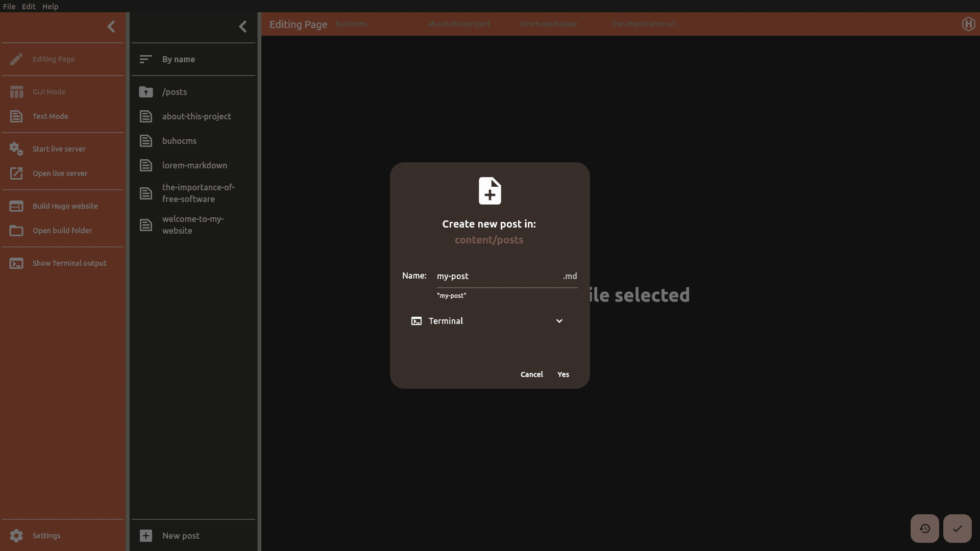This screenshot has width=980, height=551.
Task: Collapse the file list panel
Action: [x=243, y=27]
